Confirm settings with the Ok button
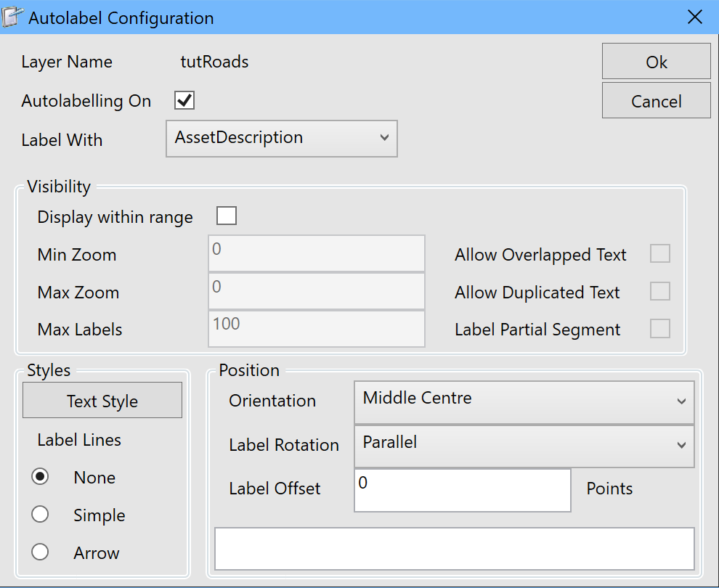The image size is (719, 588). tap(657, 61)
